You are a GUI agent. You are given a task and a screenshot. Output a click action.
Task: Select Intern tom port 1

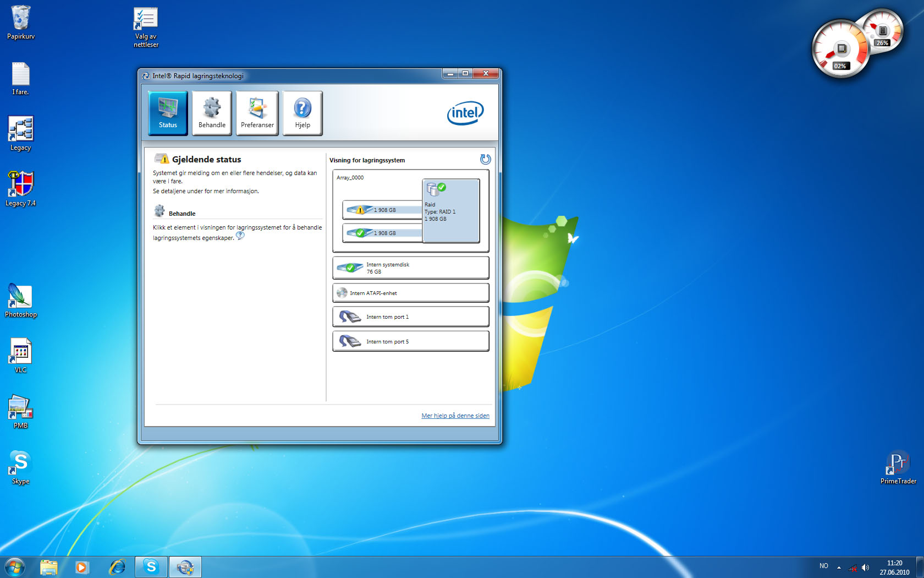tap(411, 317)
